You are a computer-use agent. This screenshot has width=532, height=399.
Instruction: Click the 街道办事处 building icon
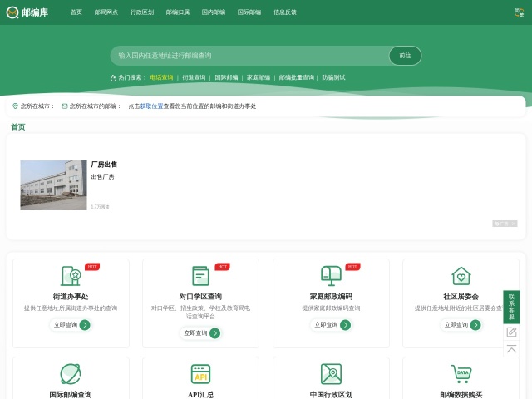[71, 276]
